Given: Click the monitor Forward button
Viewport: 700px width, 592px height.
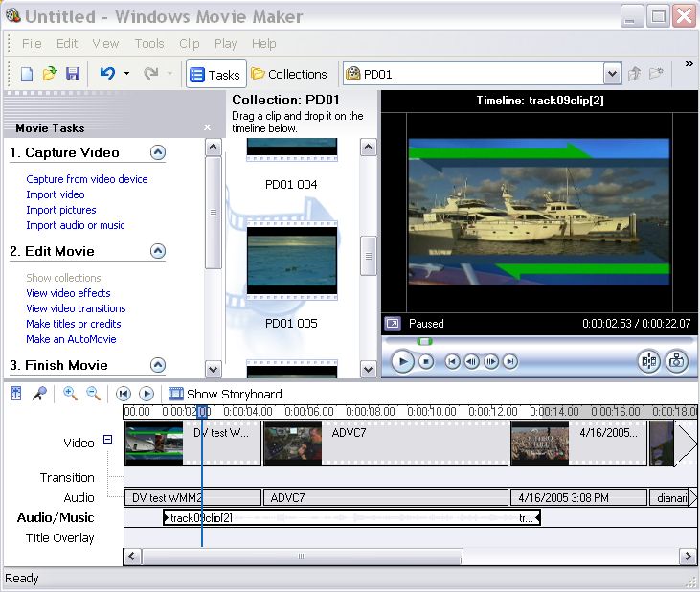Looking at the screenshot, I should point(510,362).
